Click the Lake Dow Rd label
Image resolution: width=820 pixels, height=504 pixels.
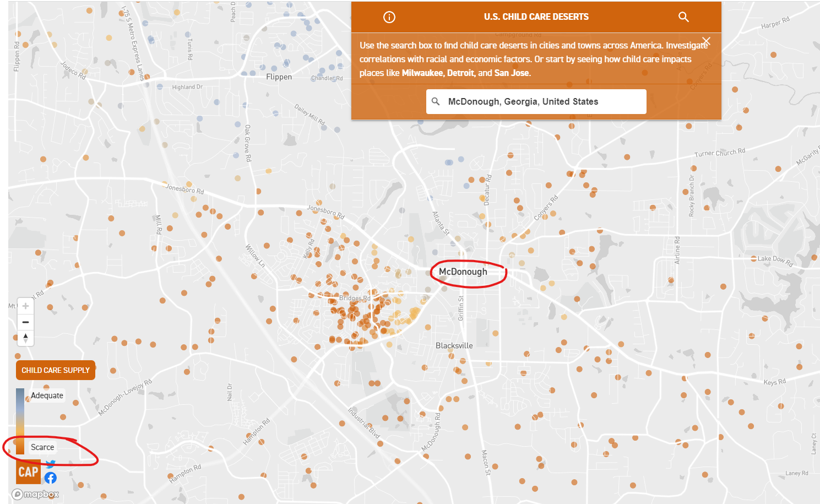click(x=775, y=261)
